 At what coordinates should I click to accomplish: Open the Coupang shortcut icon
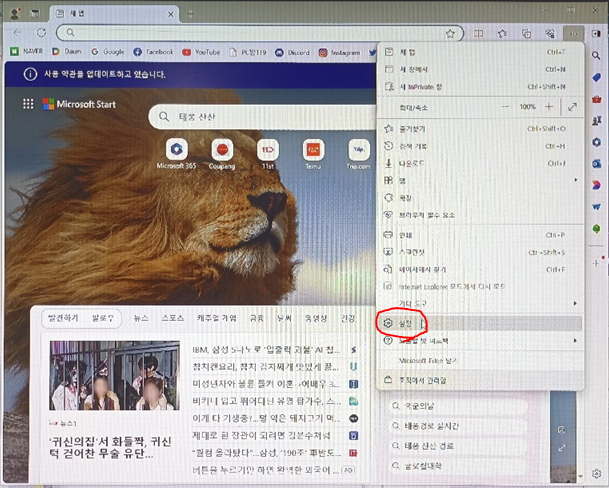pos(222,149)
